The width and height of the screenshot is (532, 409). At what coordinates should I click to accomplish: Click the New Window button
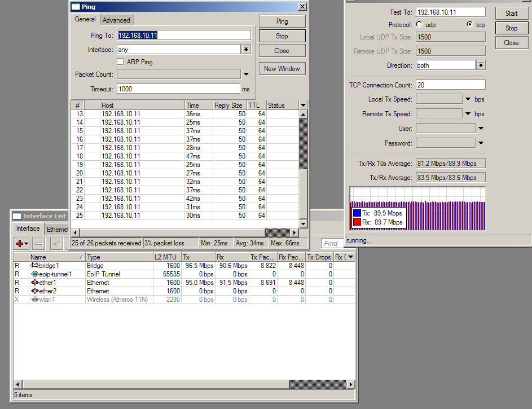[282, 69]
